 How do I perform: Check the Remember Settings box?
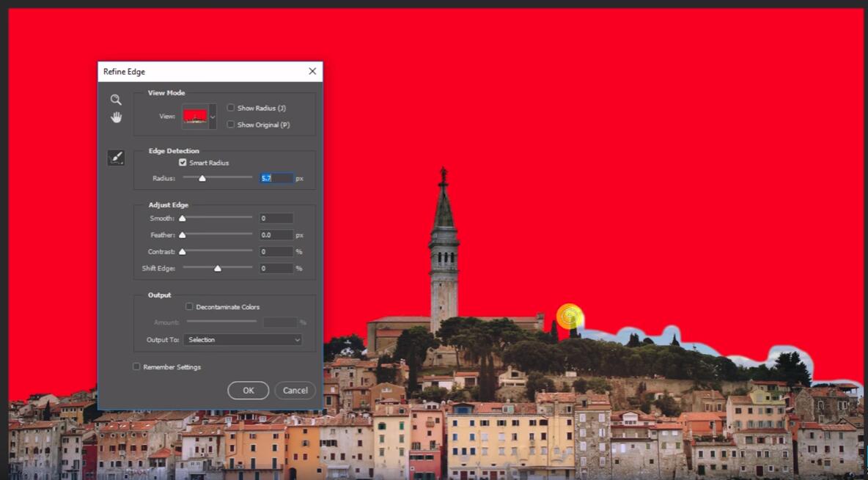pos(136,366)
